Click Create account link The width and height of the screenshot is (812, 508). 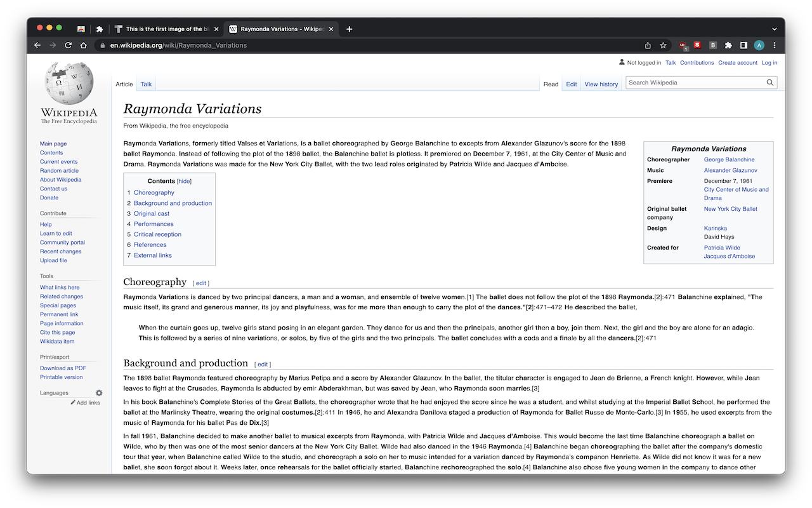(x=738, y=63)
